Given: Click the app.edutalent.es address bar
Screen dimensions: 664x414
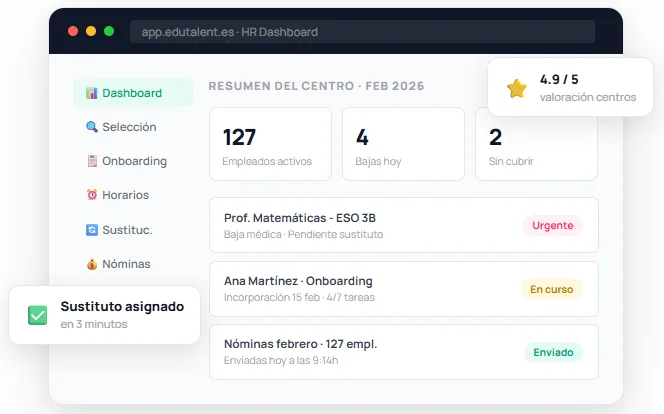Looking at the screenshot, I should (362, 32).
